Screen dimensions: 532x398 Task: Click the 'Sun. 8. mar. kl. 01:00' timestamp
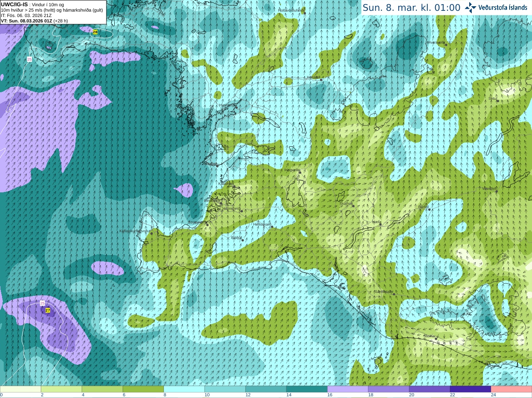tap(411, 7)
